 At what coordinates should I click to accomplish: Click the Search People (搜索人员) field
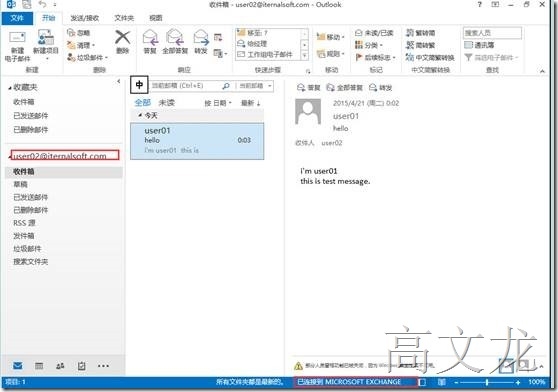click(x=492, y=33)
